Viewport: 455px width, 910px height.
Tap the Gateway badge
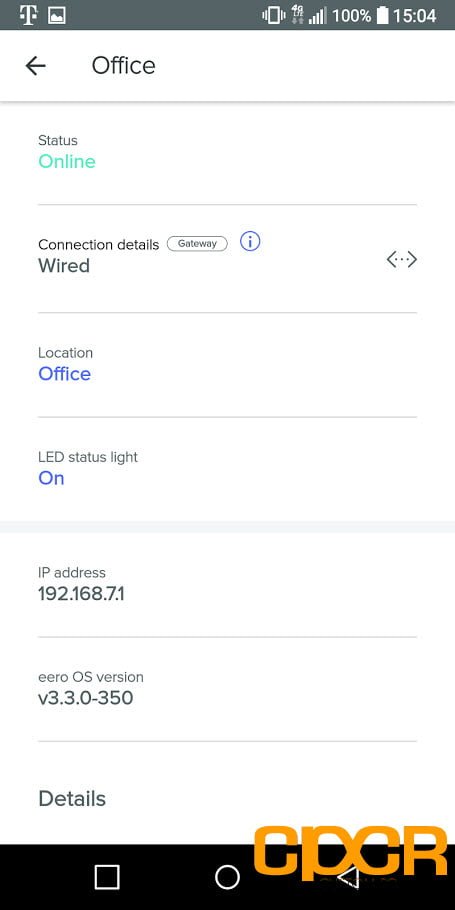point(197,244)
